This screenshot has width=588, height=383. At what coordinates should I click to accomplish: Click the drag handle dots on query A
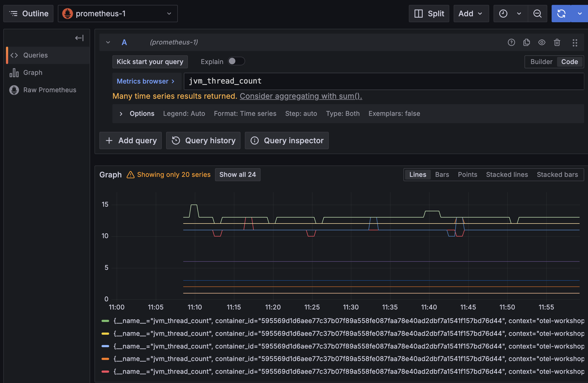[x=575, y=43]
